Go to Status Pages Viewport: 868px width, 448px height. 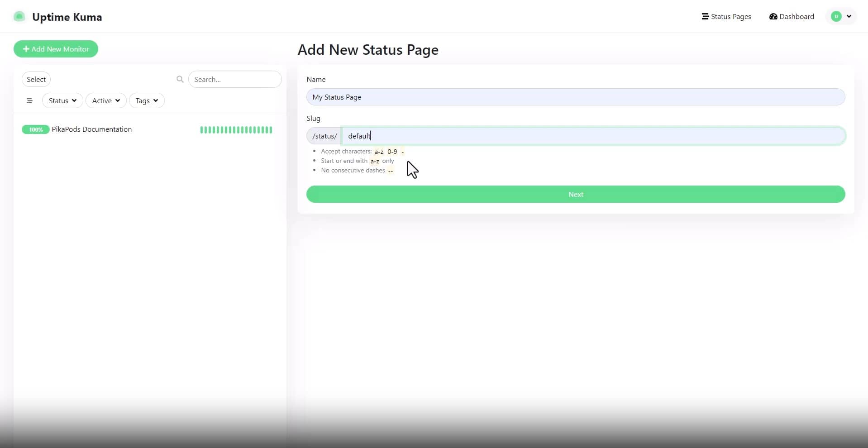pyautogui.click(x=726, y=16)
